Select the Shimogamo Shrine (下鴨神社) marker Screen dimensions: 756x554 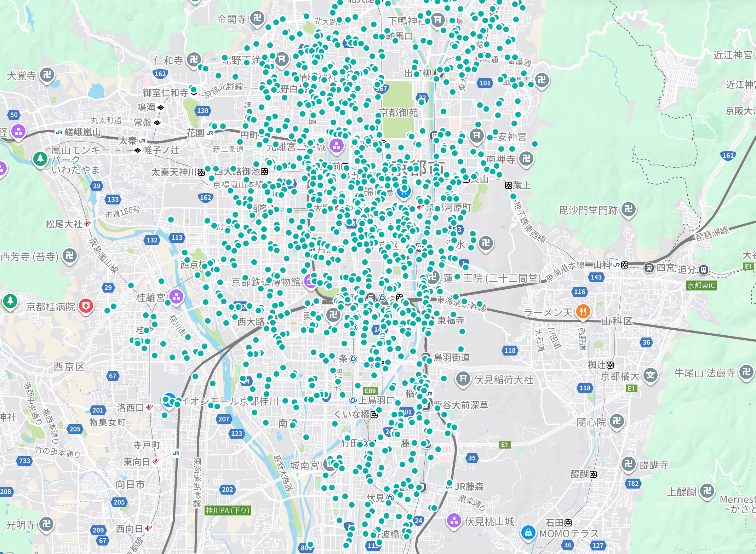pyautogui.click(x=438, y=19)
